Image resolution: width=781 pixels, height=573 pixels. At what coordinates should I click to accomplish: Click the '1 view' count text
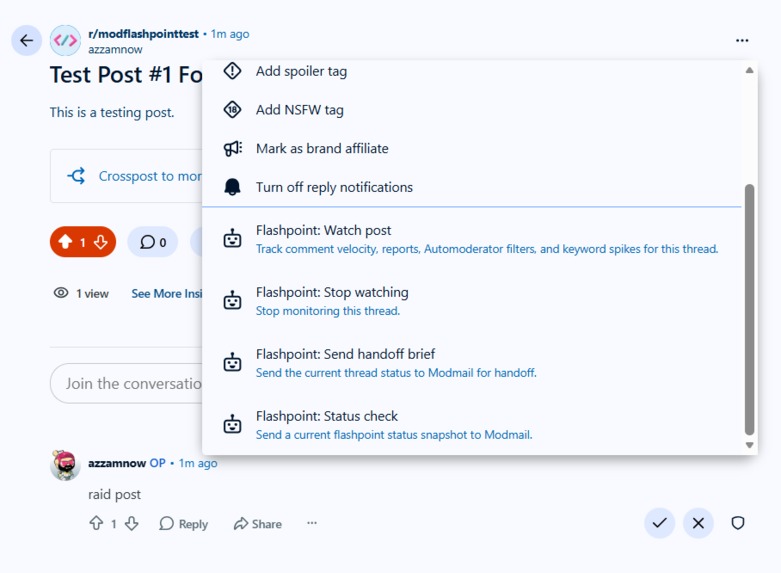coord(92,293)
